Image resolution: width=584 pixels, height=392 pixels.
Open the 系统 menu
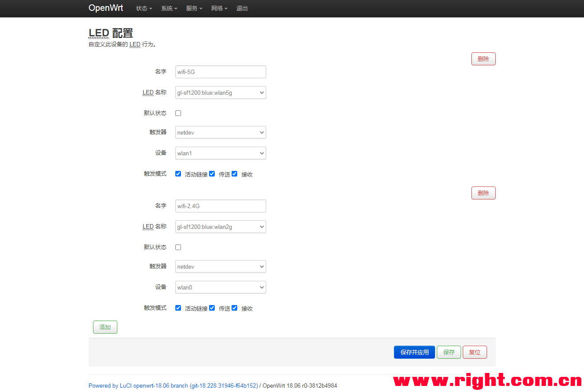(169, 8)
